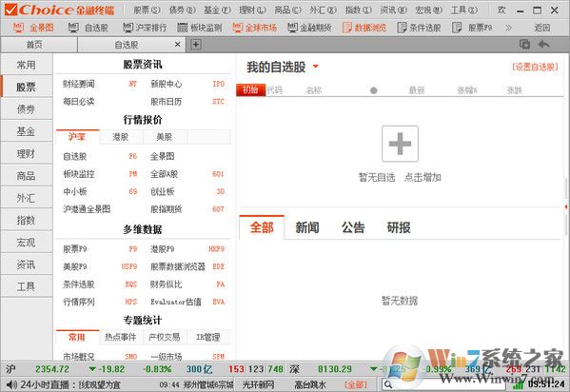This screenshot has height=392, width=570.
Task: Switch to 热点事件 statistics tab
Action: [x=121, y=337]
